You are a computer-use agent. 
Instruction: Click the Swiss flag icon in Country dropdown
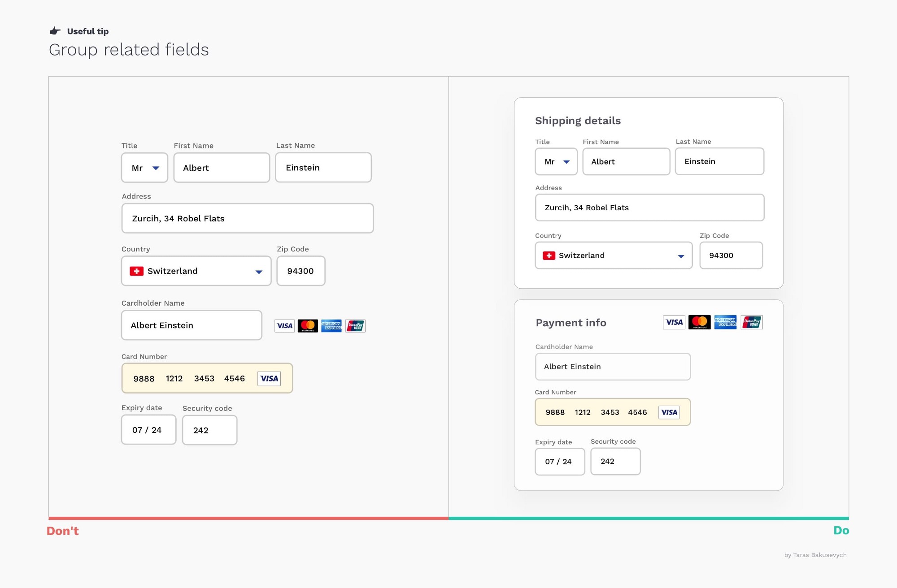coord(137,270)
